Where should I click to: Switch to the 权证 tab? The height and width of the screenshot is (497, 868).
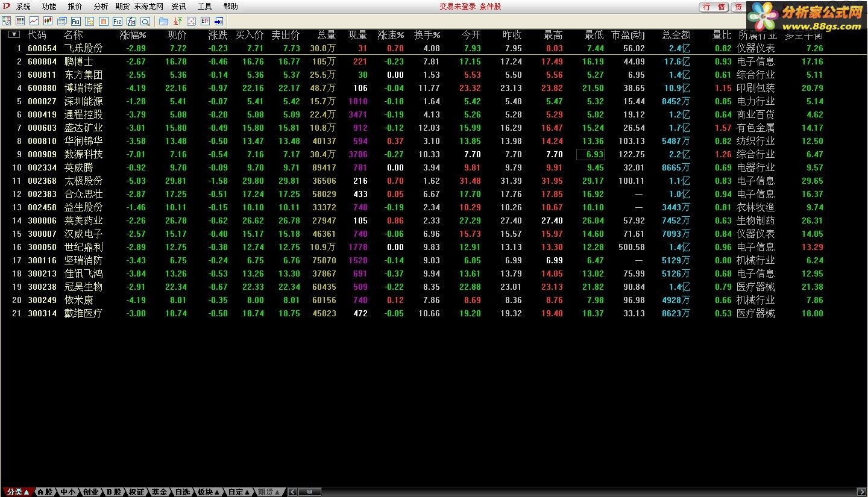(137, 492)
